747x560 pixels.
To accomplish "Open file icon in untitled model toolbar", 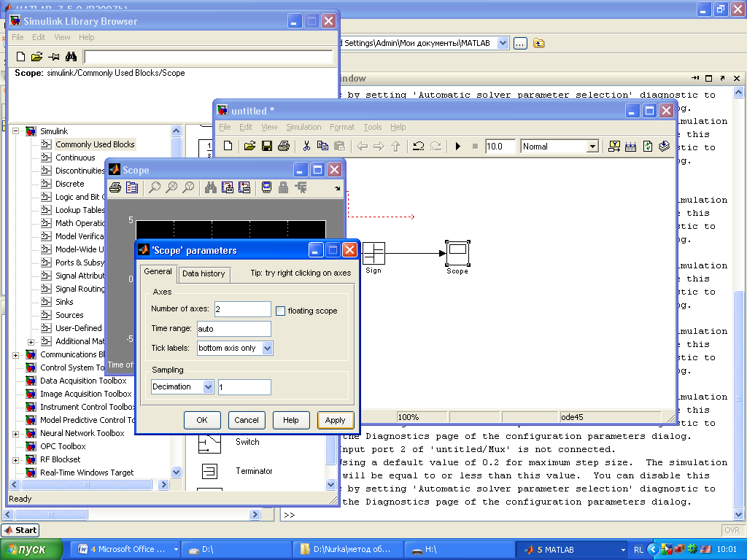I will point(249,146).
